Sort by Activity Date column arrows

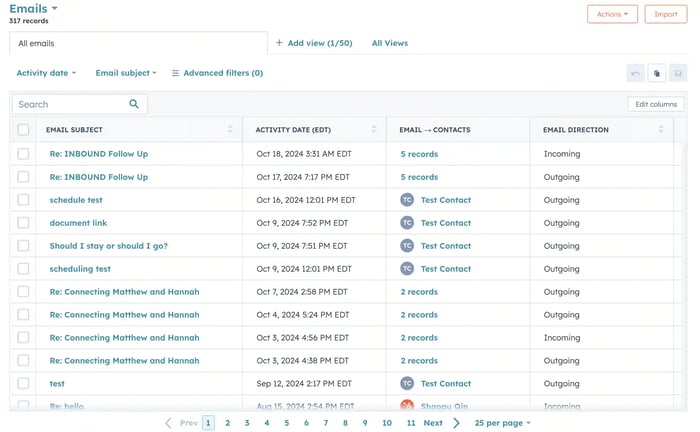coord(374,130)
